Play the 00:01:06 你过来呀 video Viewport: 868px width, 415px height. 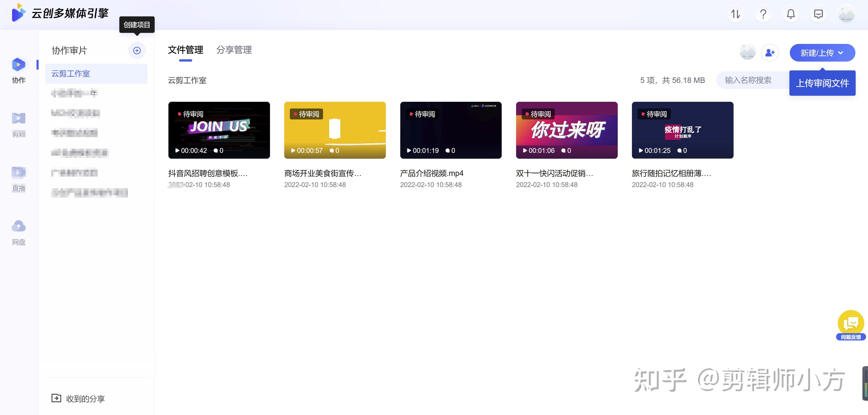[525, 150]
